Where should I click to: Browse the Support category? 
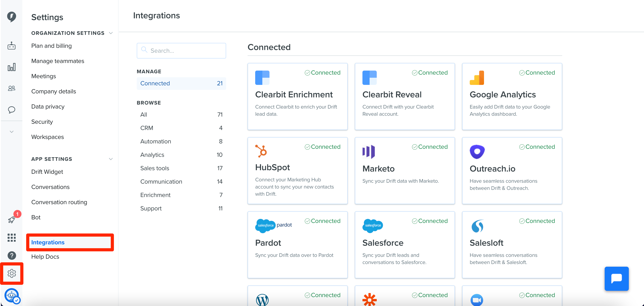click(181, 208)
